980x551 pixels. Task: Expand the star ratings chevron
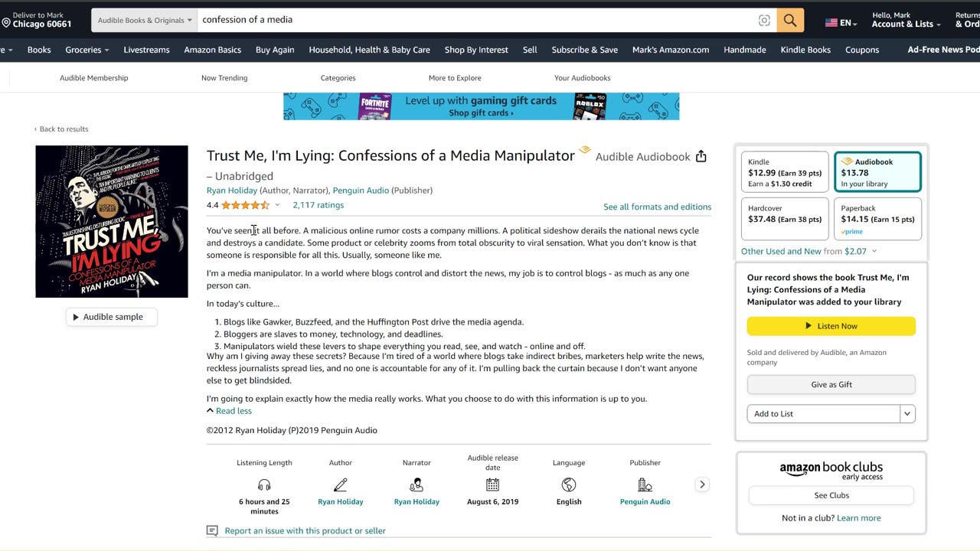pos(277,205)
